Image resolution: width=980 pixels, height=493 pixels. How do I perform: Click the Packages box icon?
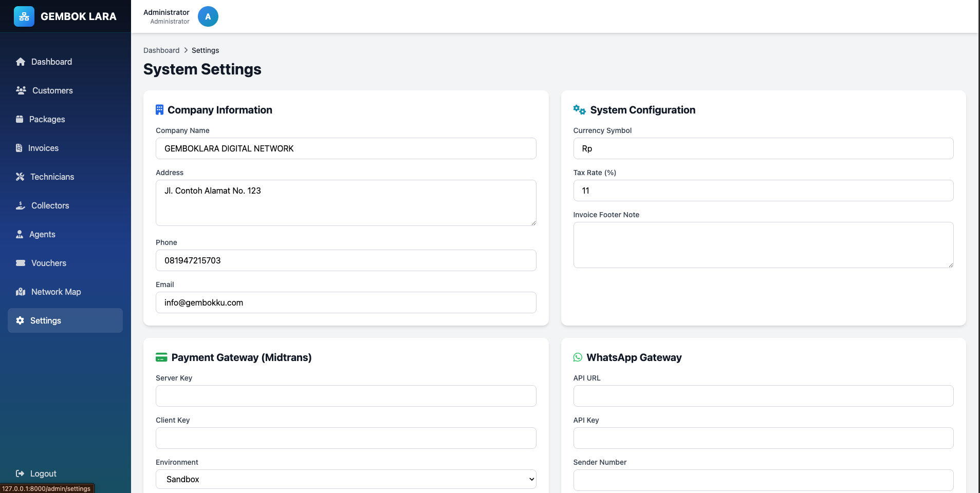20,119
